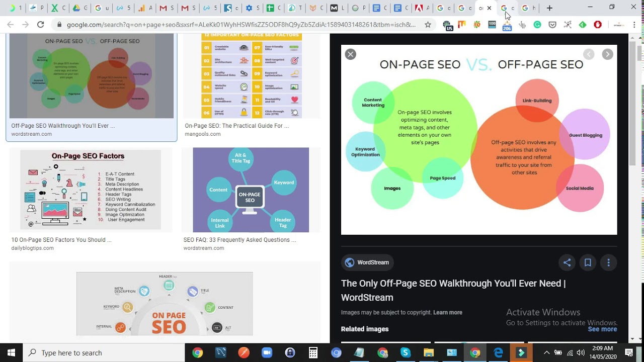This screenshot has height=362, width=644.
Task: Open the extension with 100 badge
Action: click(x=492, y=24)
